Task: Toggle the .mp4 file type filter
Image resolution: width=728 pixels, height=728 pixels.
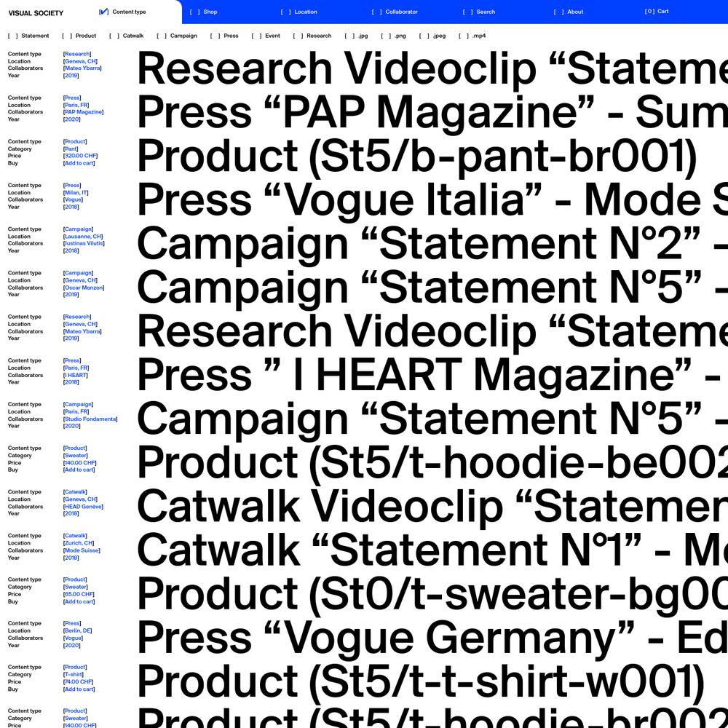Action: pyautogui.click(x=472, y=36)
